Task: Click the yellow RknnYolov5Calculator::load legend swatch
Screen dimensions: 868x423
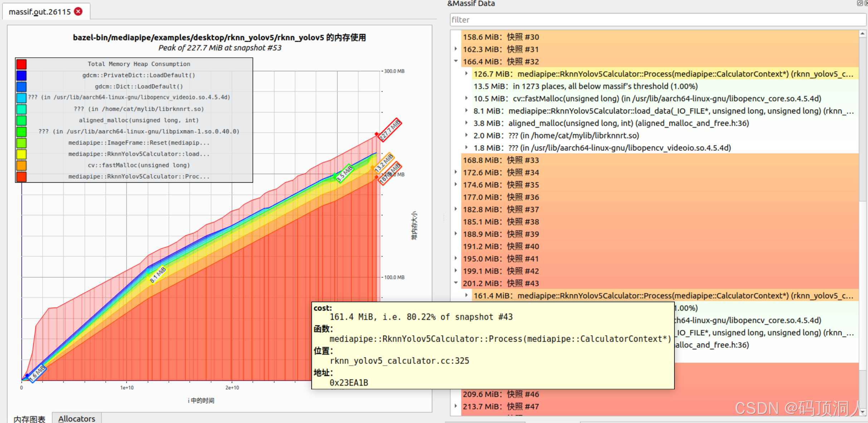Action: pos(21,154)
